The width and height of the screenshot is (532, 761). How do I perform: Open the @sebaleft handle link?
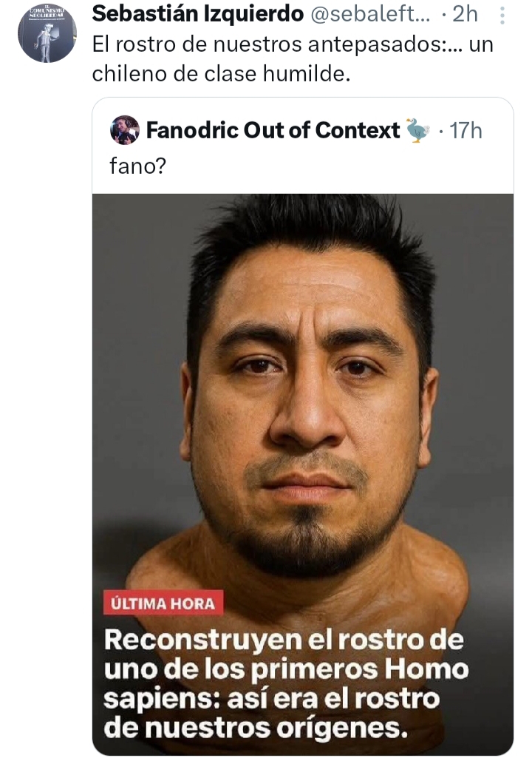(x=369, y=15)
